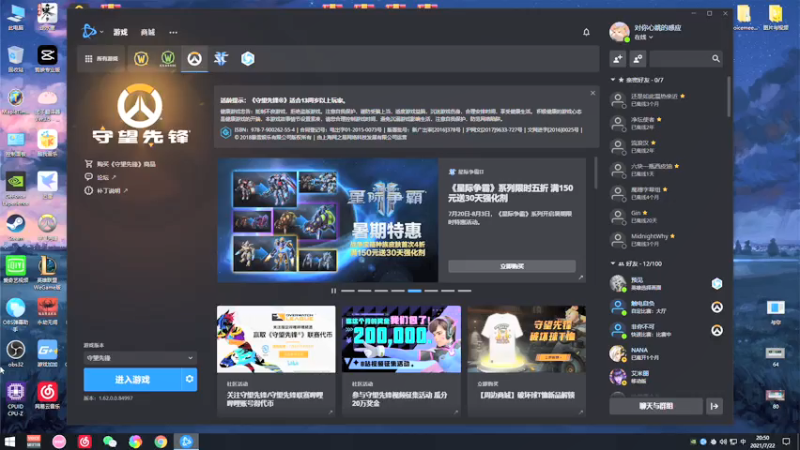
Task: Select favorite friend Gin
Action: pyautogui.click(x=666, y=216)
